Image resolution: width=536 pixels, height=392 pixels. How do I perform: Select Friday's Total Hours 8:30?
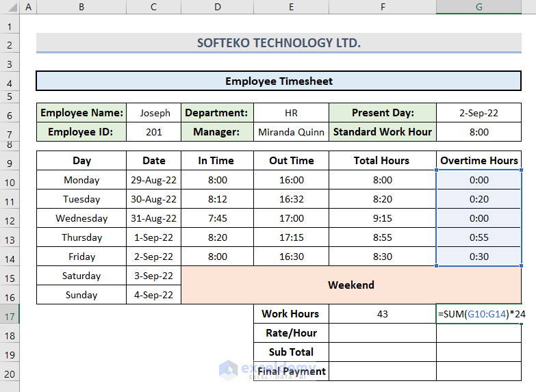tap(383, 257)
